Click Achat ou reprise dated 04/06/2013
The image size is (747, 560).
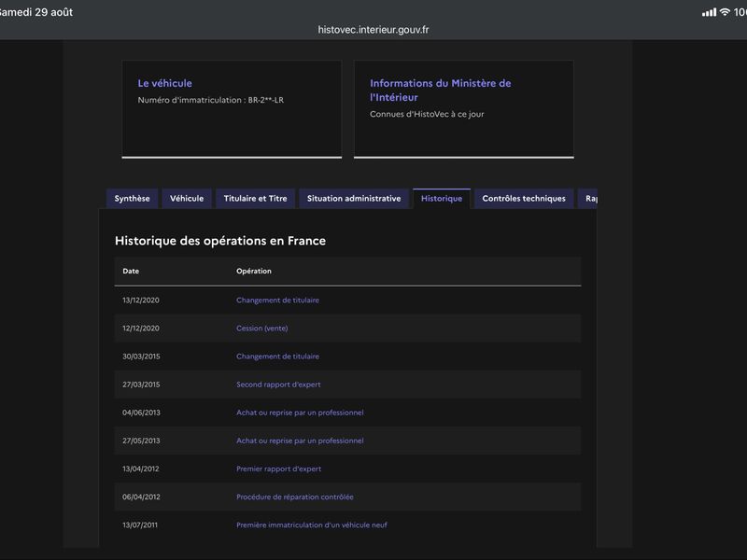(x=300, y=413)
